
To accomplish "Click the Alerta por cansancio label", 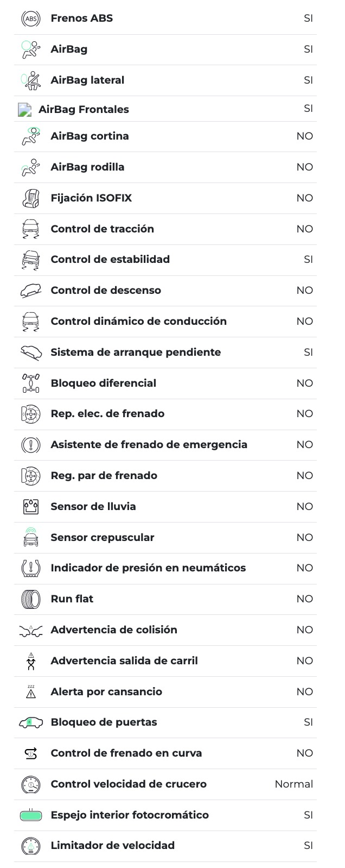I will (x=106, y=692).
